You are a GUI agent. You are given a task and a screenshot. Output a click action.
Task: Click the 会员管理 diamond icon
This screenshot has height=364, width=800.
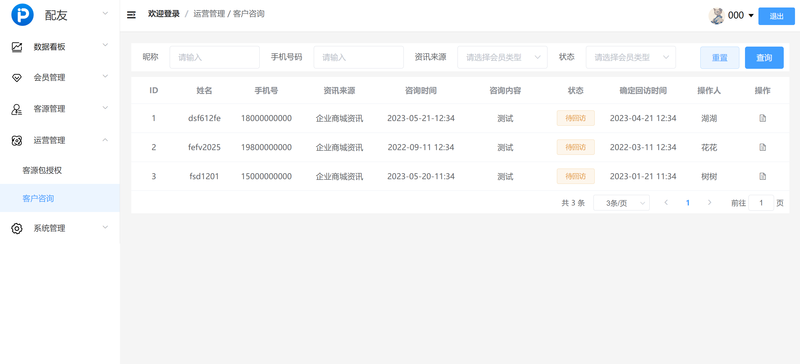pos(17,78)
